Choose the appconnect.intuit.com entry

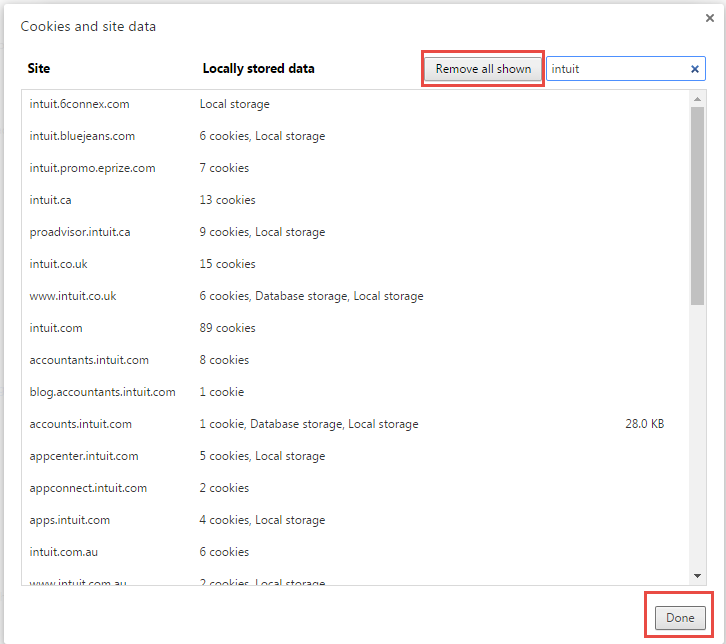point(355,488)
